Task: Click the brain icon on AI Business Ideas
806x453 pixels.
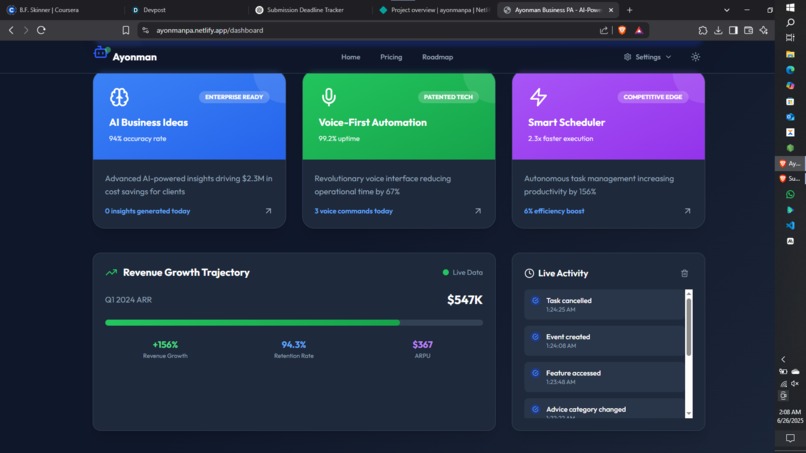Action: point(119,97)
